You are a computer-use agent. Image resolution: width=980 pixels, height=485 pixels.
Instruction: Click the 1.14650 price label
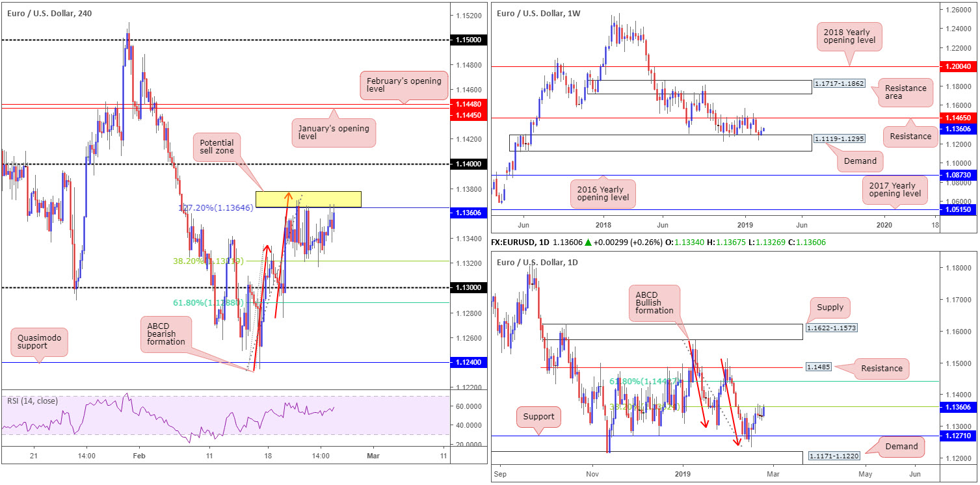[x=958, y=118]
